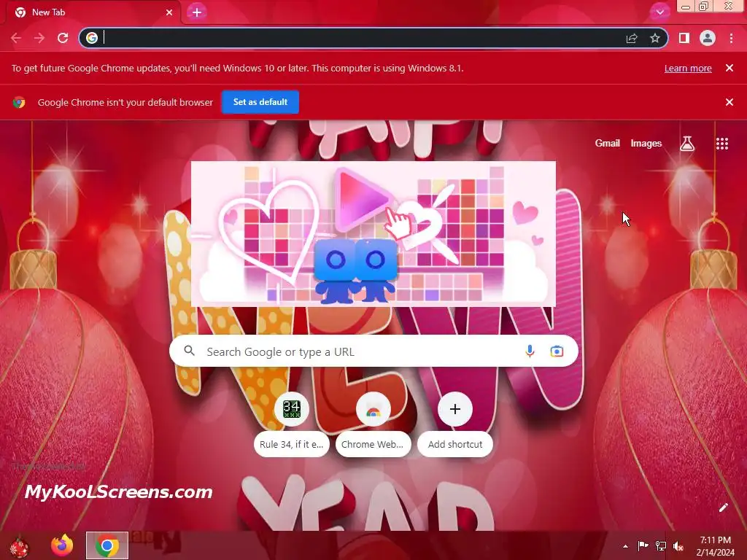Play the Valentine's Google Doodle
The width and height of the screenshot is (747, 560).
373,234
